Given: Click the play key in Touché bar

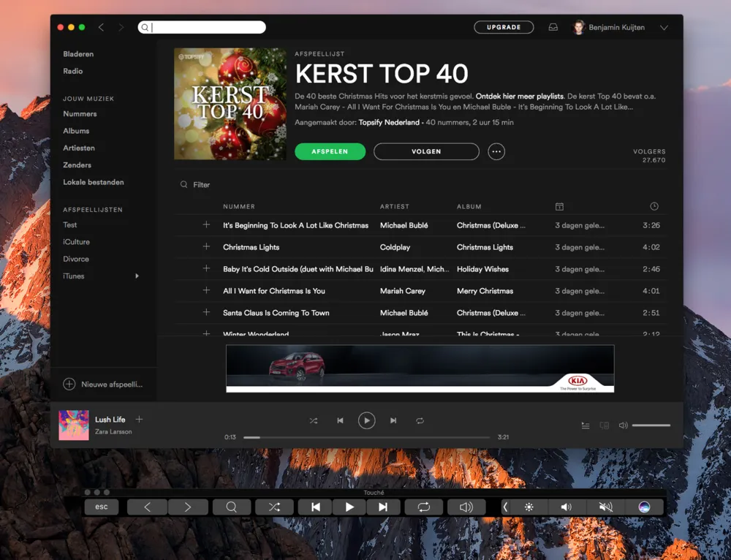Looking at the screenshot, I should 349,507.
